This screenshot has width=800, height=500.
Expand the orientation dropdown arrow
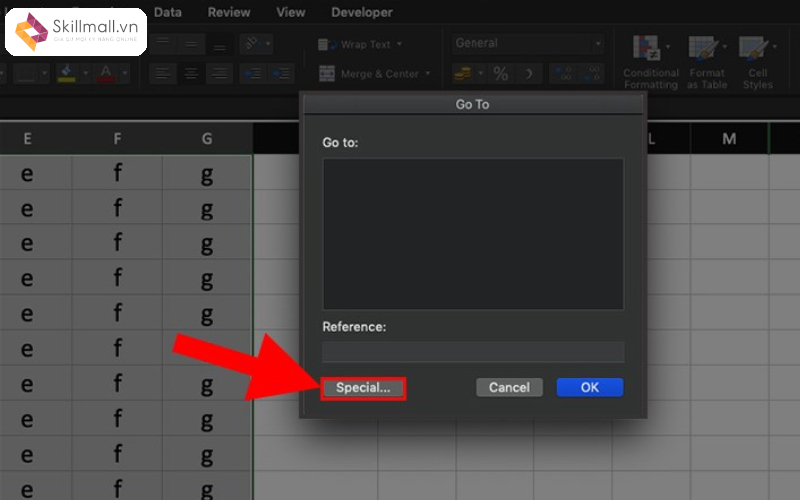click(268, 44)
